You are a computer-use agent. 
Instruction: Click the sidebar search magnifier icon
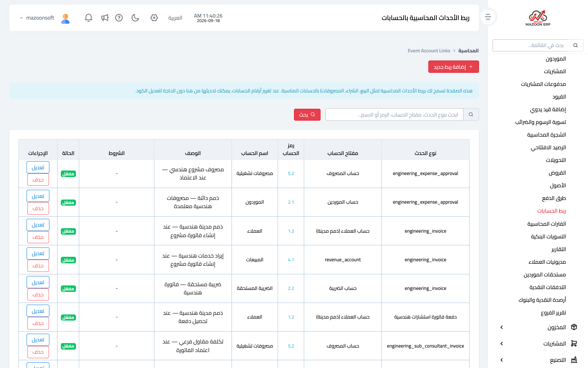[575, 45]
